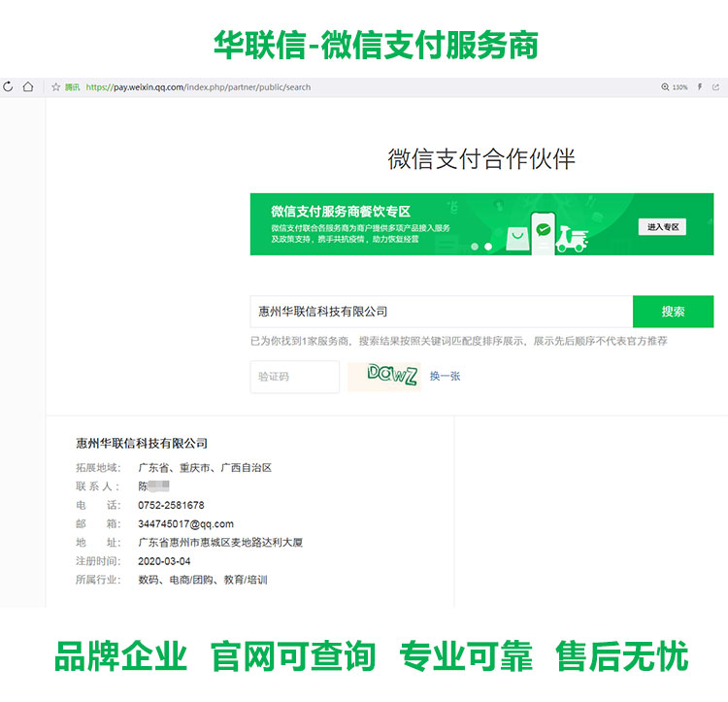728x702 pixels.
Task: Click address 广东省惠州市惠城区麦地路达利大厦
Action: point(220,543)
